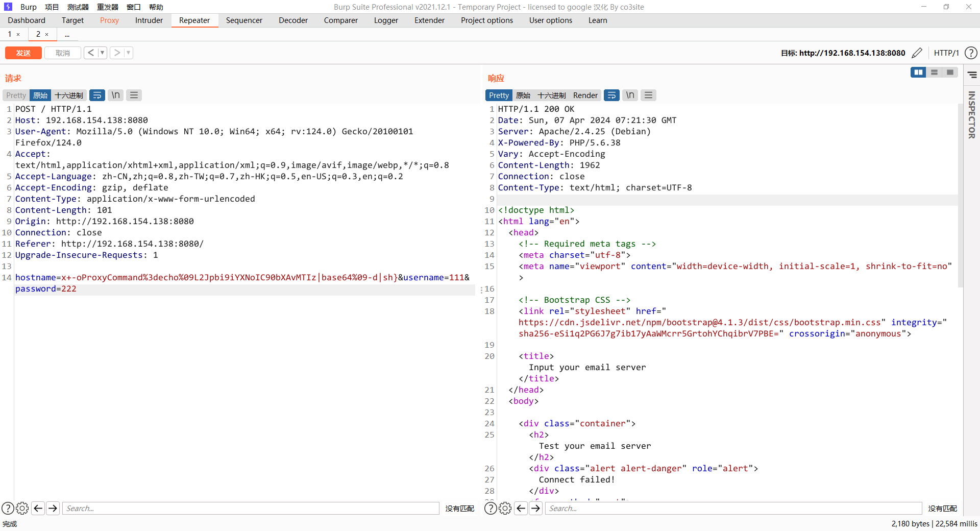Open the Comparer tab

click(x=341, y=20)
